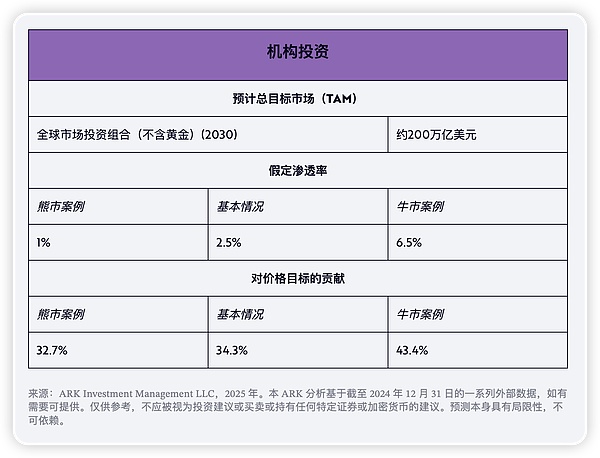Click the 6.5% bull case cell
The image size is (600, 458).
click(x=410, y=242)
